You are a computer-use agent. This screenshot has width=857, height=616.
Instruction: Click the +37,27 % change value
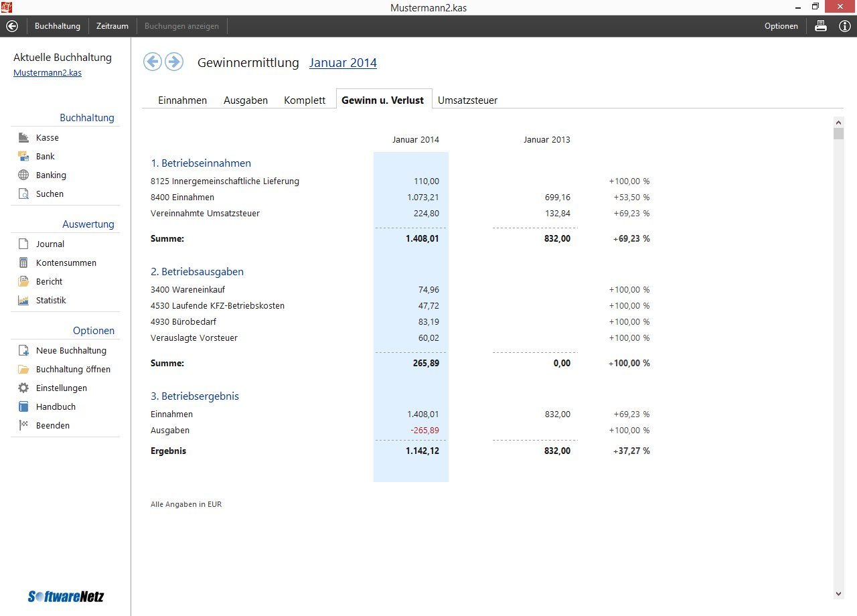coord(631,451)
